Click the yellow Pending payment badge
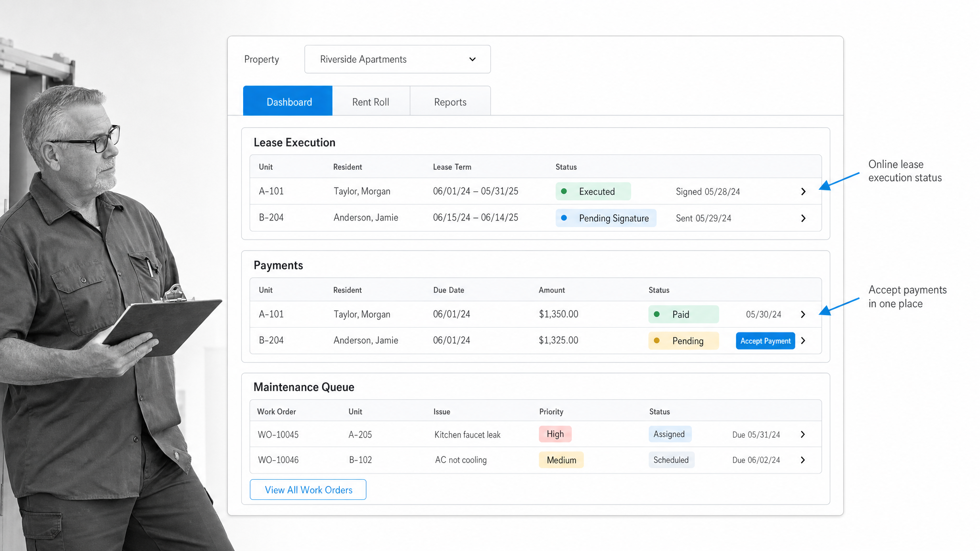The image size is (980, 551). 683,341
